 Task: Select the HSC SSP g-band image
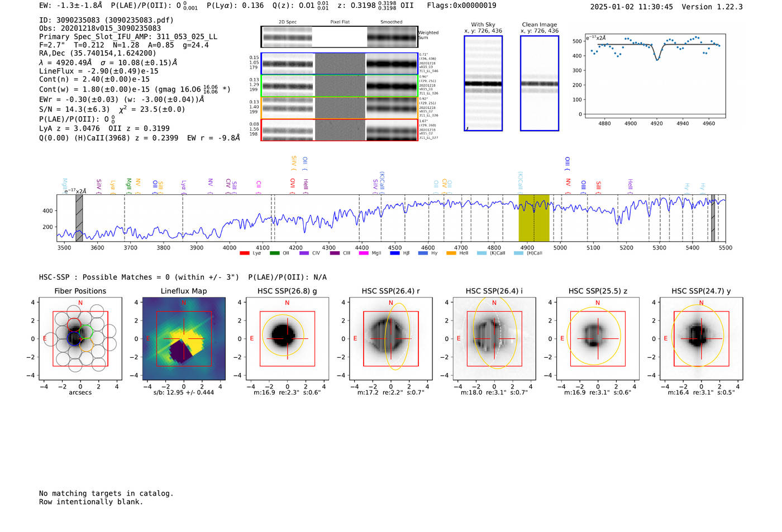[287, 339]
